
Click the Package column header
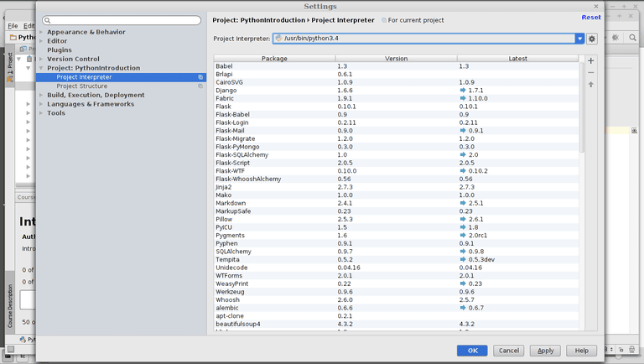coord(274,59)
